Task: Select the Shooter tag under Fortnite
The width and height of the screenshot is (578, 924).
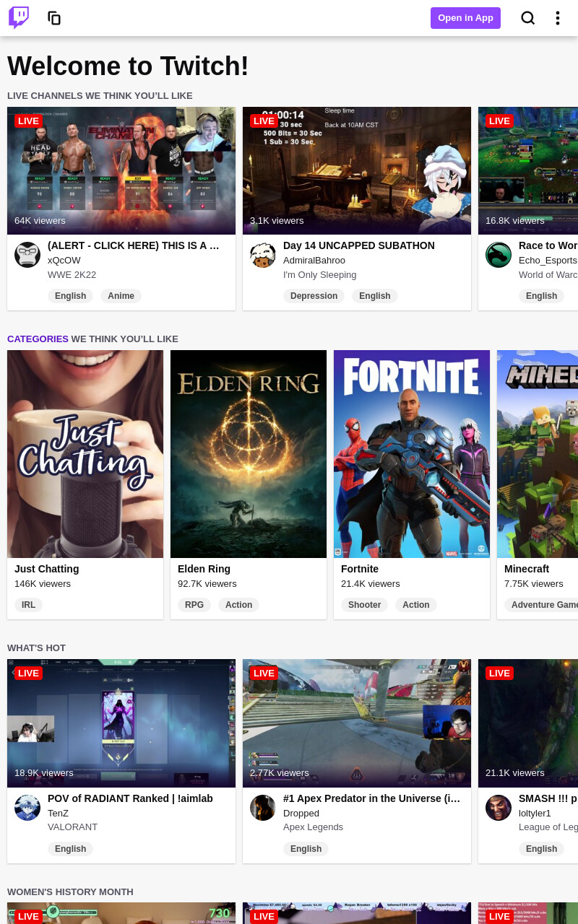Action: (x=364, y=605)
